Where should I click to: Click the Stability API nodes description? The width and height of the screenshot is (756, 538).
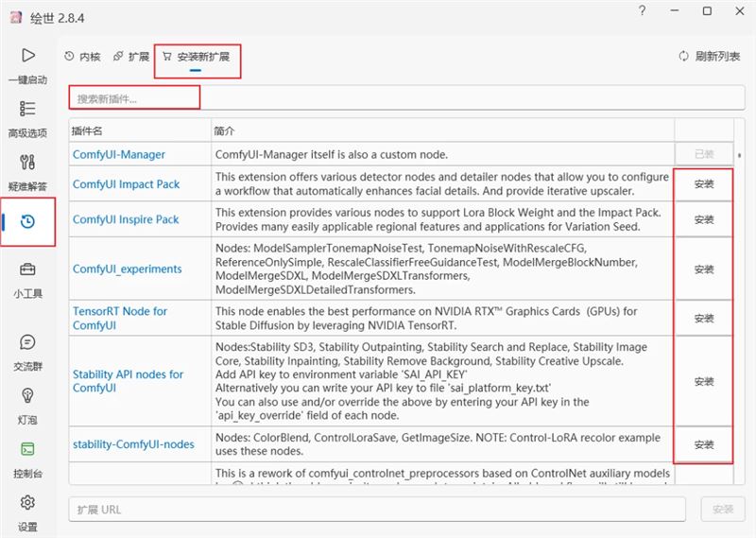pyautogui.click(x=431, y=381)
